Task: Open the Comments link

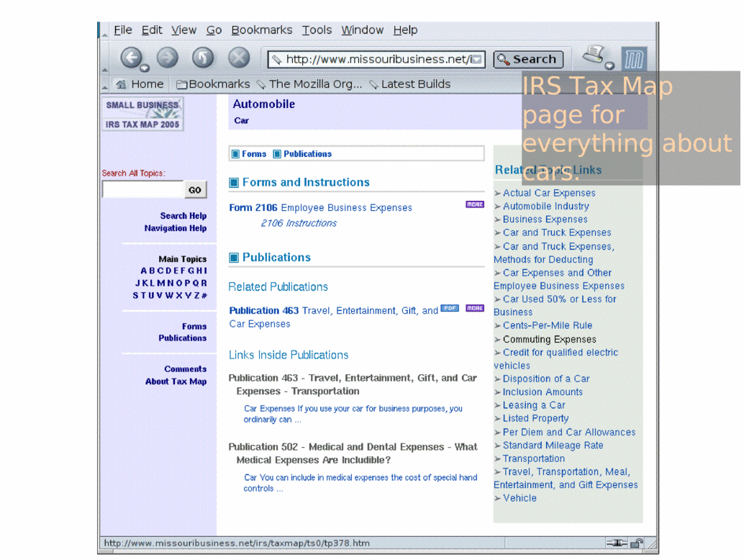Action: 186,369
